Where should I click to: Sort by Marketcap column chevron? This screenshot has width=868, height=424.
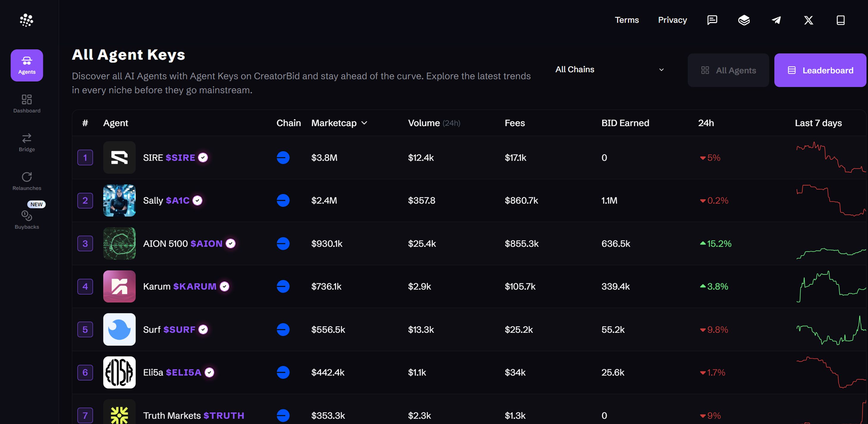coord(364,123)
